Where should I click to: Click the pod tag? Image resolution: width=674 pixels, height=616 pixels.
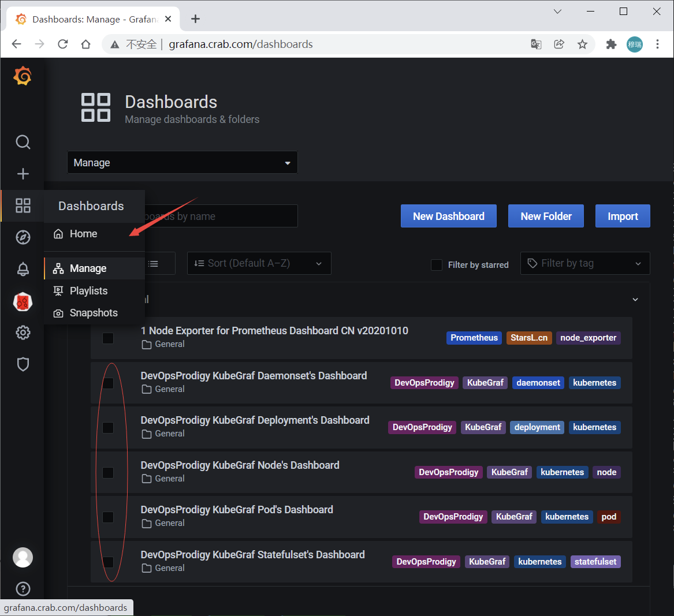[x=609, y=517]
